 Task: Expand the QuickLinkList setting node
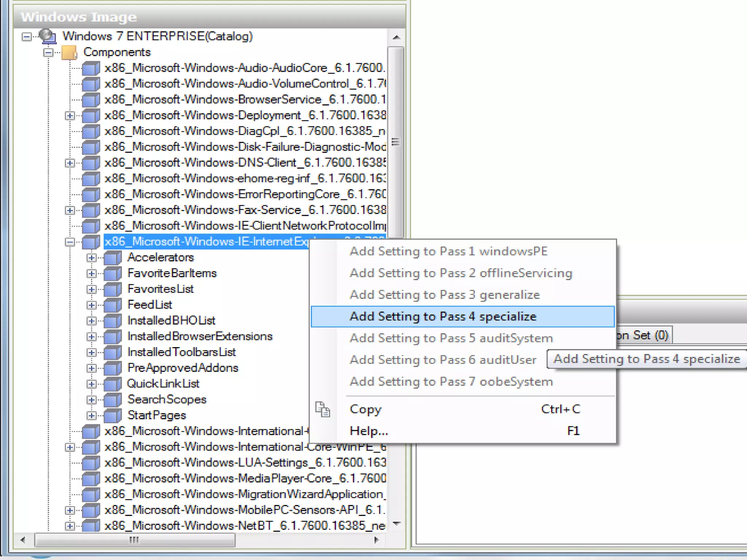[92, 384]
